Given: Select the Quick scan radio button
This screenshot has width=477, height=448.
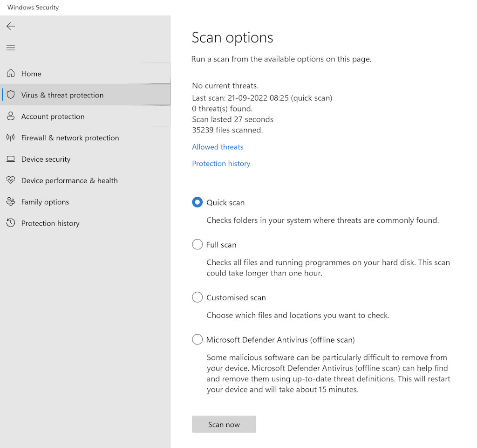Looking at the screenshot, I should [x=197, y=202].
